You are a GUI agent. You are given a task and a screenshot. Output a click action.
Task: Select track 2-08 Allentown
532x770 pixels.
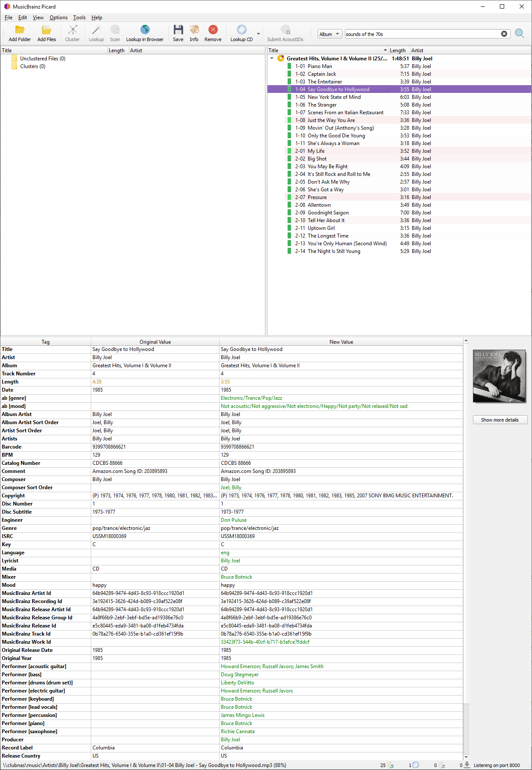click(x=399, y=205)
